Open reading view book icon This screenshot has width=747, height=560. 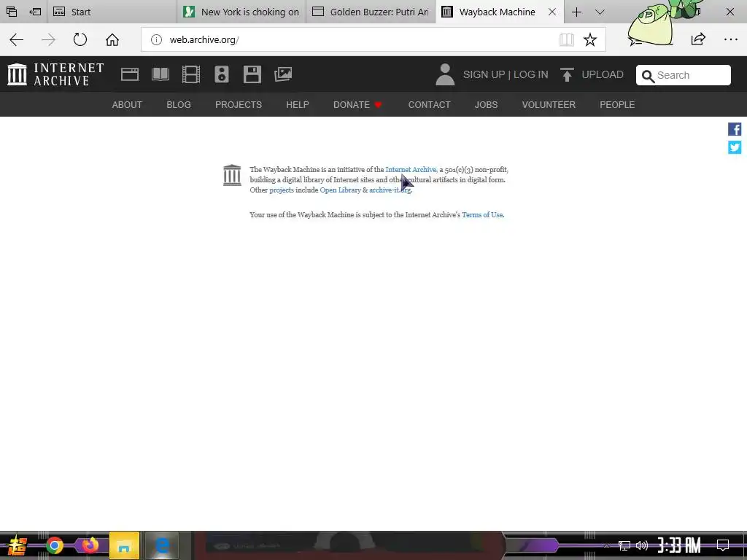[566, 39]
